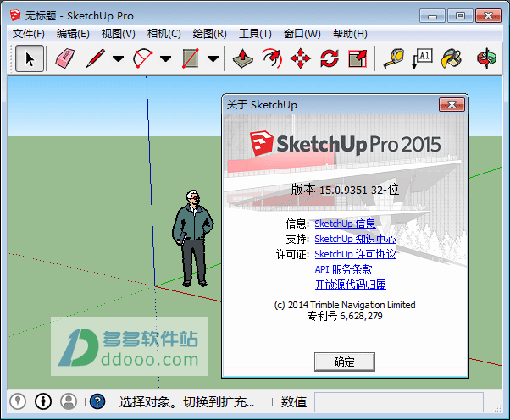Select the Paint Bucket tool
Viewport: 510px width, 420px height.
[452, 58]
